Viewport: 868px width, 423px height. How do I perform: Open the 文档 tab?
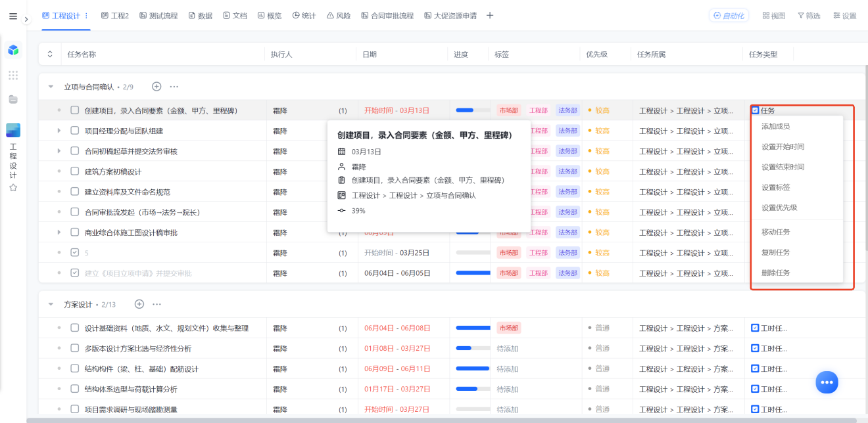[x=235, y=16]
